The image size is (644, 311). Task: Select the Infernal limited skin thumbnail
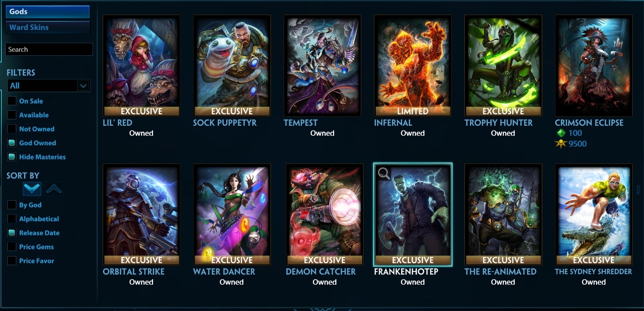click(413, 66)
